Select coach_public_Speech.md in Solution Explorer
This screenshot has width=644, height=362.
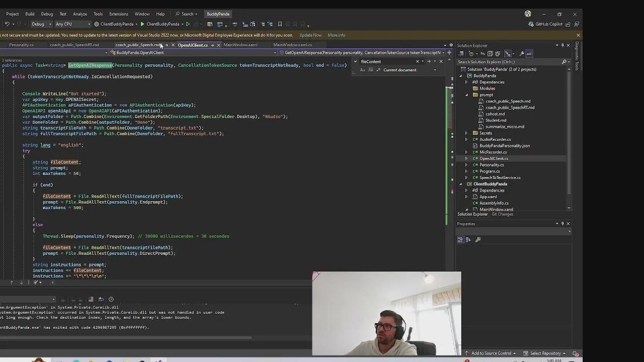click(508, 101)
